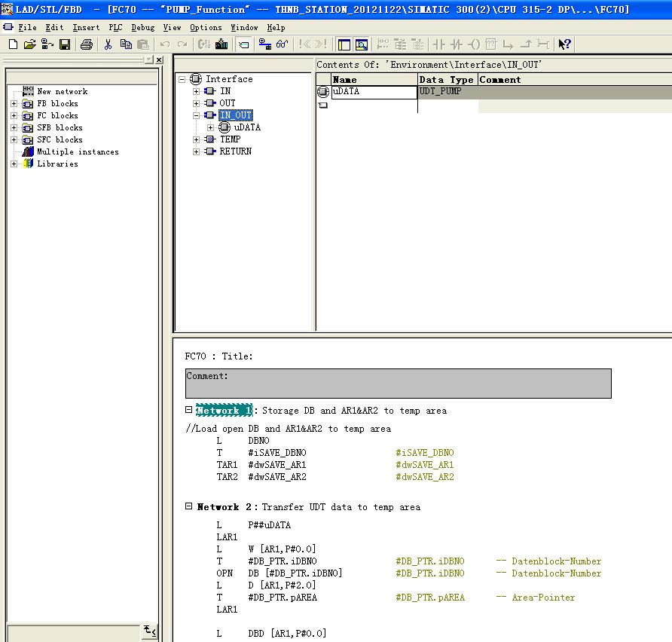This screenshot has width=672, height=642.
Task: Click the Print icon
Action: coord(87,44)
